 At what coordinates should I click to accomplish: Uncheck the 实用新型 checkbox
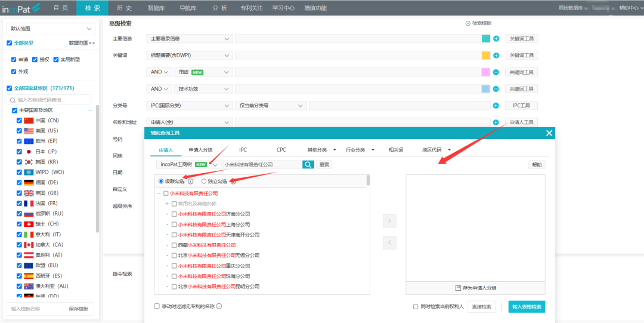click(56, 60)
